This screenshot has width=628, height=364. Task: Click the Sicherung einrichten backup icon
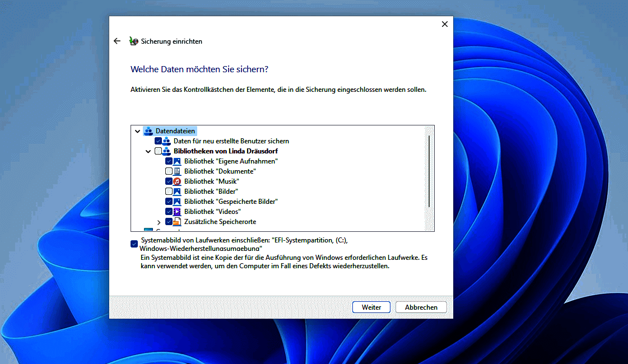pyautogui.click(x=134, y=41)
